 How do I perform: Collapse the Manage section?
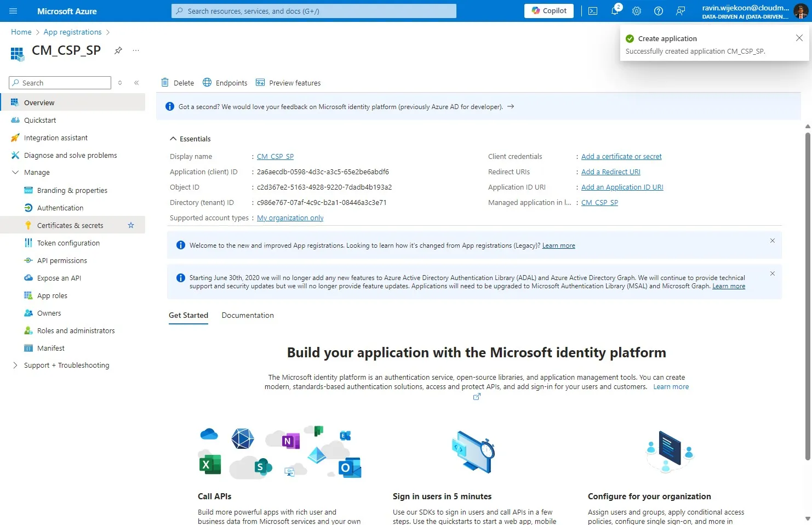pos(15,172)
